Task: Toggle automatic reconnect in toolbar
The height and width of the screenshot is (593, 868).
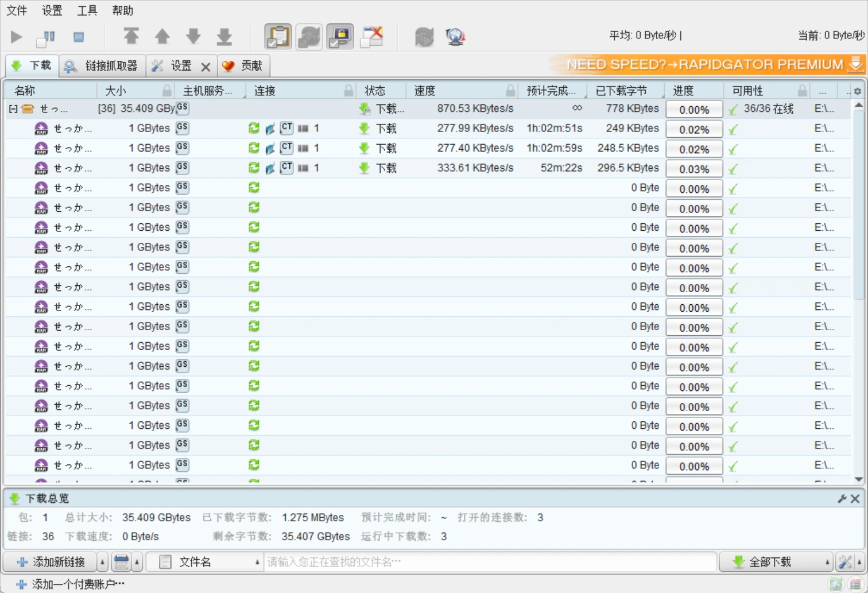Action: click(309, 37)
